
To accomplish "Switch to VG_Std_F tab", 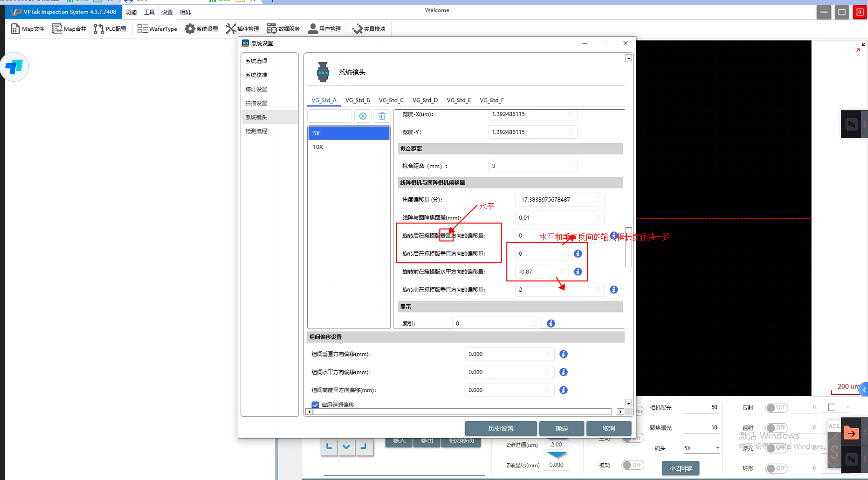I will click(492, 100).
